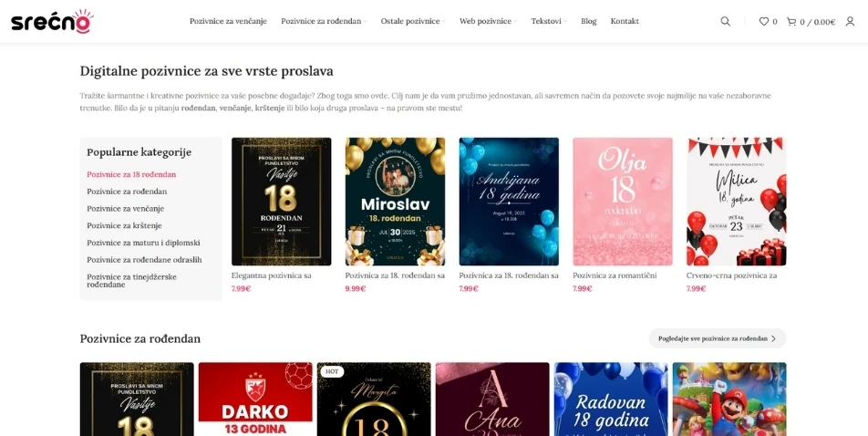Viewport: 868px width, 436px height.
Task: Open Pozivnice za venčanje menu item
Action: click(x=228, y=22)
